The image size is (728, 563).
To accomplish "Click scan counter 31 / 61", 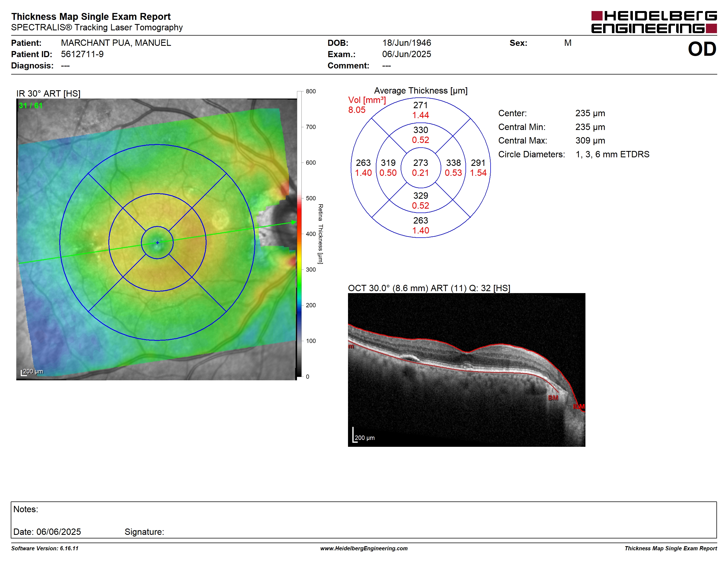I will point(31,105).
